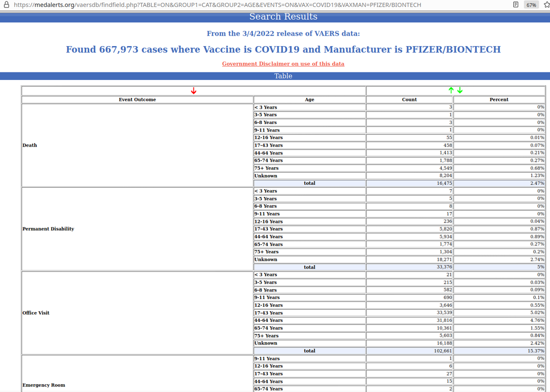Click Death total percent 2.47%
This screenshot has height=392, width=550.
click(499, 183)
